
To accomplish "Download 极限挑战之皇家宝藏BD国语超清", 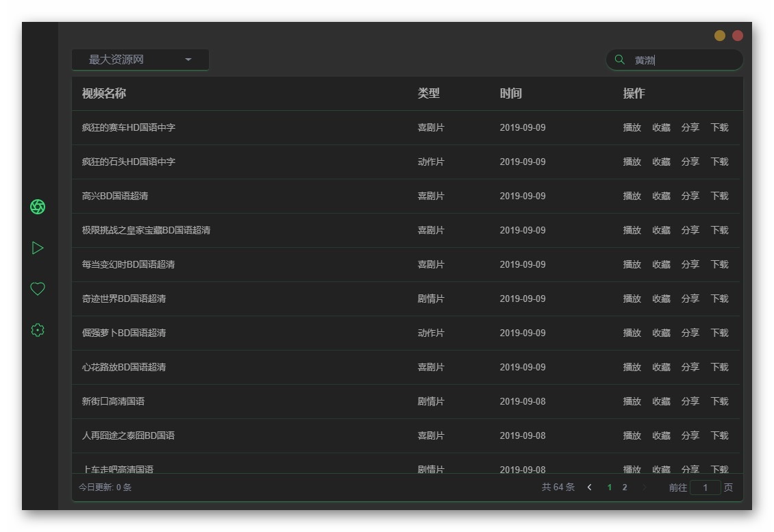I will click(x=719, y=231).
